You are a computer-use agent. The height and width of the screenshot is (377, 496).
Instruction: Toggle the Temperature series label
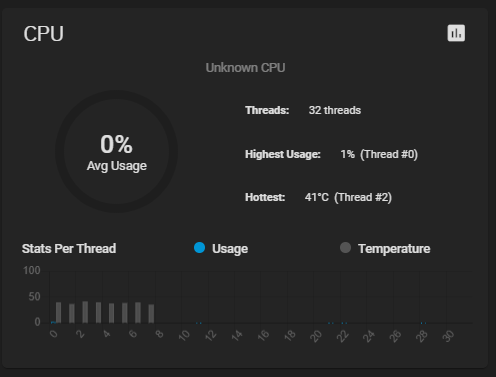[394, 249]
